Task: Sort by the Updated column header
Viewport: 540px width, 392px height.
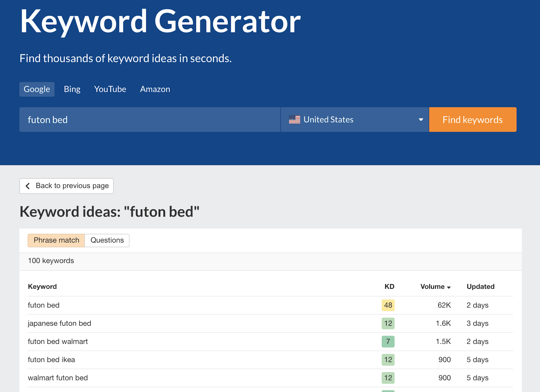Action: pos(480,287)
